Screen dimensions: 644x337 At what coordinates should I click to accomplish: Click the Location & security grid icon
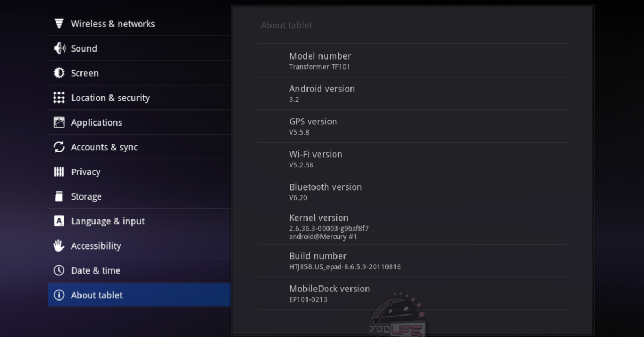(x=59, y=98)
